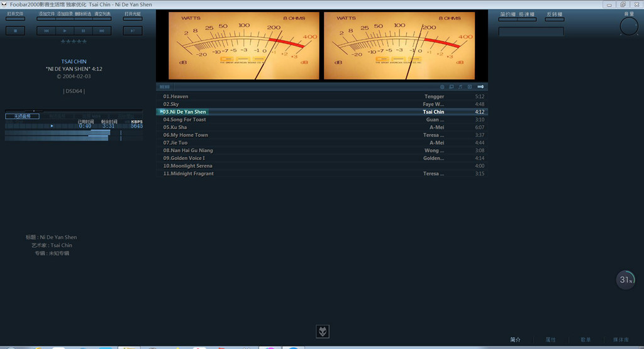The height and width of the screenshot is (349, 644).
Task: Pause the current song
Action: coord(84,31)
